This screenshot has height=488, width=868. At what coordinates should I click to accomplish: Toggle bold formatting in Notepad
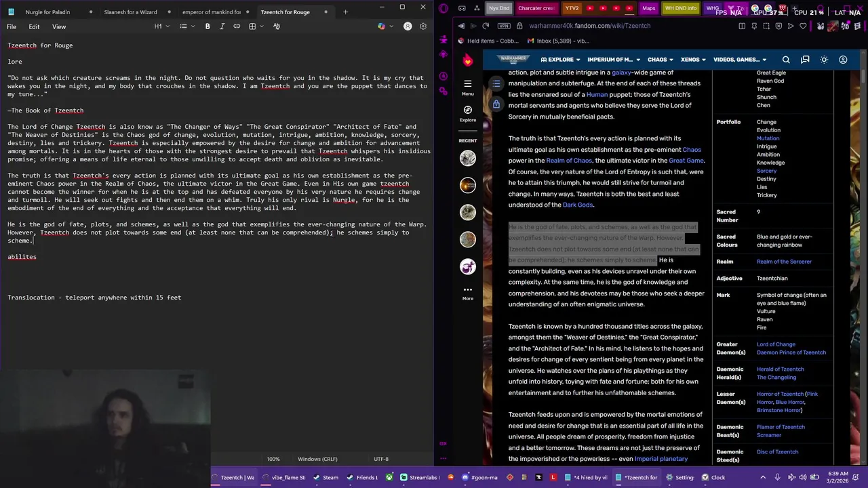click(208, 26)
